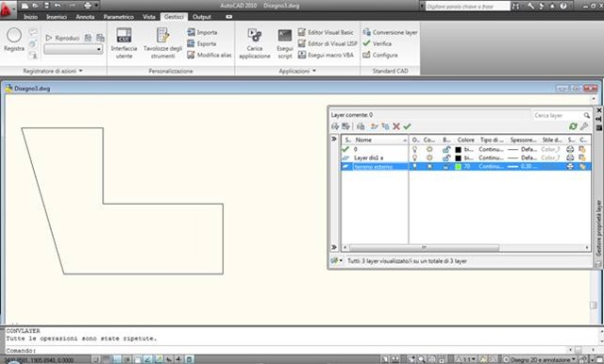Expand the layer filter tree chevron at top
The height and width of the screenshot is (364, 604).
[334, 139]
